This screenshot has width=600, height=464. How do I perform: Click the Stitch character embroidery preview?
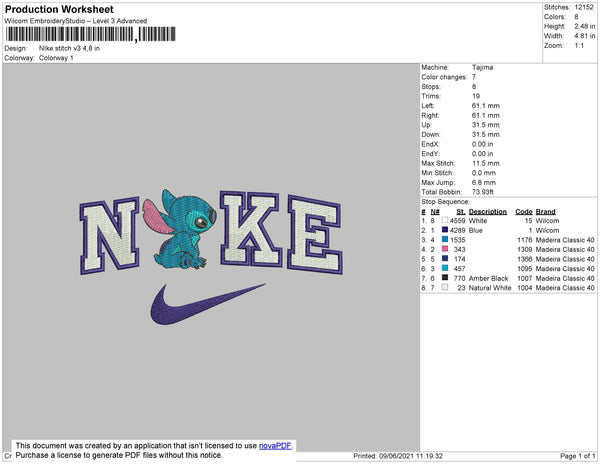(x=180, y=230)
